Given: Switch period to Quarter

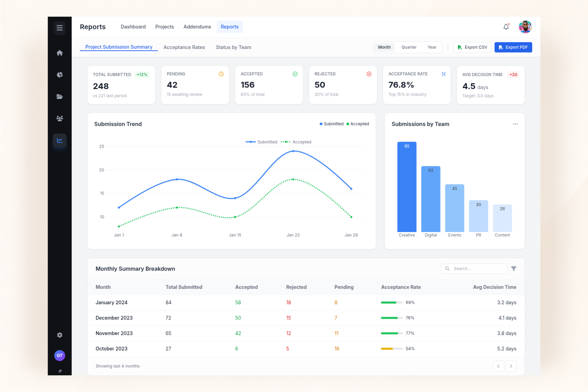Looking at the screenshot, I should pos(409,47).
